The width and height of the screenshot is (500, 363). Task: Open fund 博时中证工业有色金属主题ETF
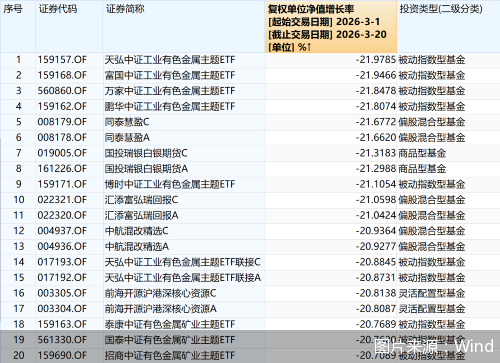click(170, 184)
